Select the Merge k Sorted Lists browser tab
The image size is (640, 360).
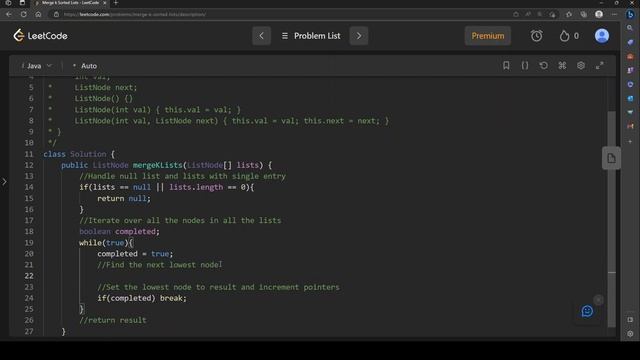(x=70, y=3)
